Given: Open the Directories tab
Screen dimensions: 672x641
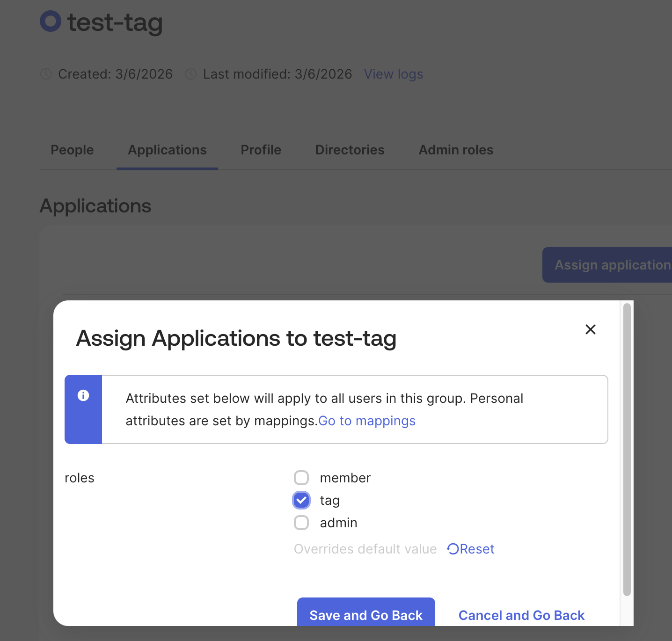Looking at the screenshot, I should [349, 150].
